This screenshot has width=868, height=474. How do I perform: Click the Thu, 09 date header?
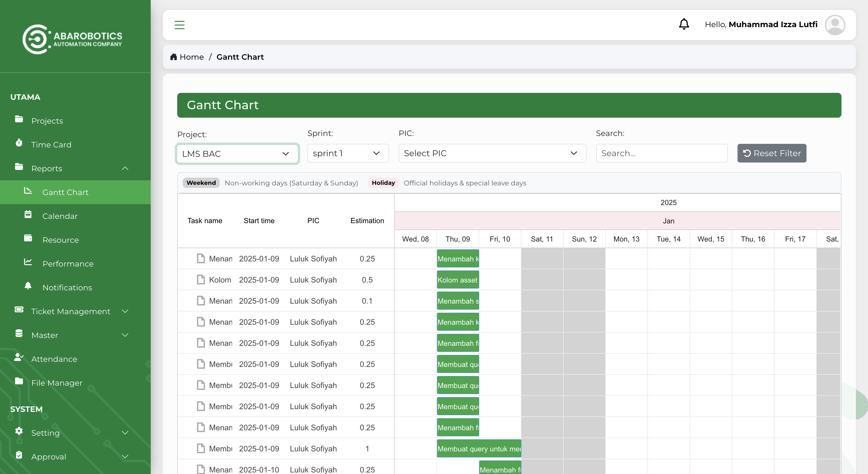click(x=458, y=239)
